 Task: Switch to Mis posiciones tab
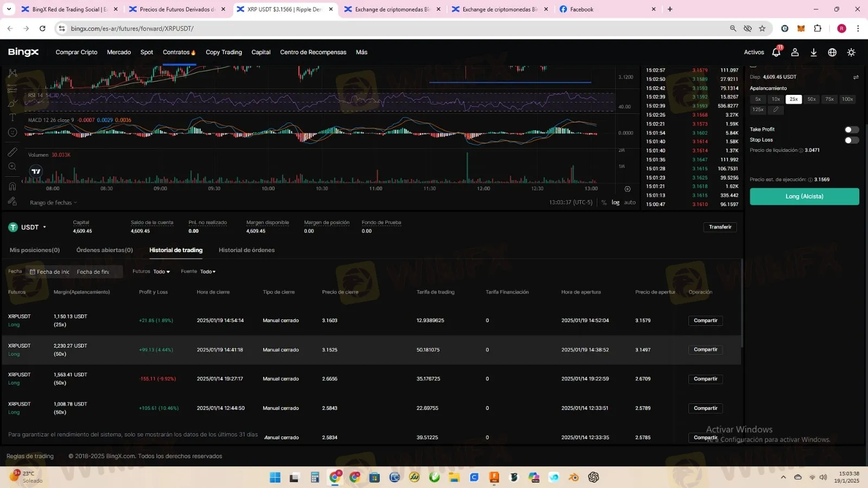[35, 250]
